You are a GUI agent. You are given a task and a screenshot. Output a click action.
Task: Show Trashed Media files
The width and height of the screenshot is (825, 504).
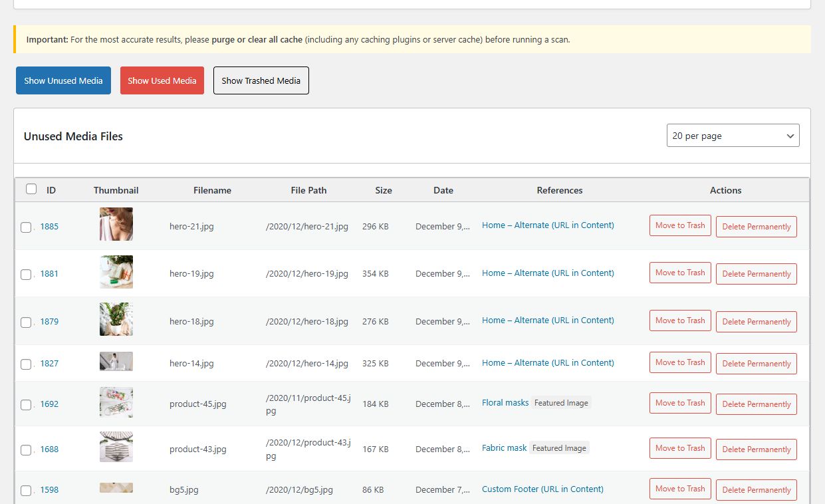coord(261,80)
